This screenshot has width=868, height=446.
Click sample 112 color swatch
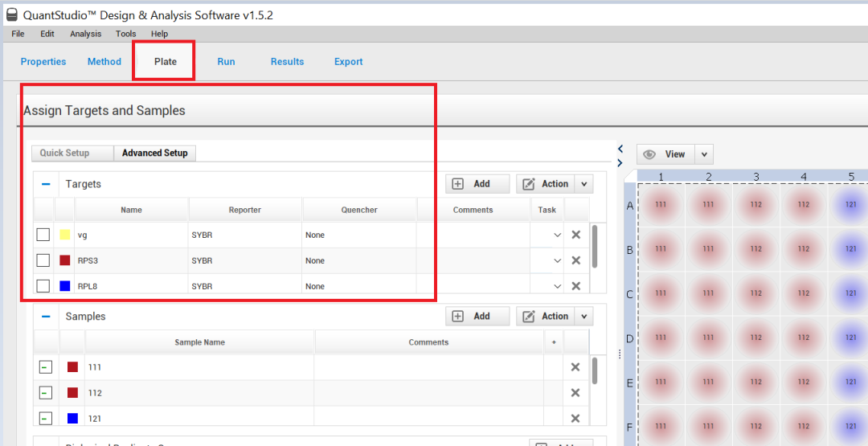tap(72, 393)
